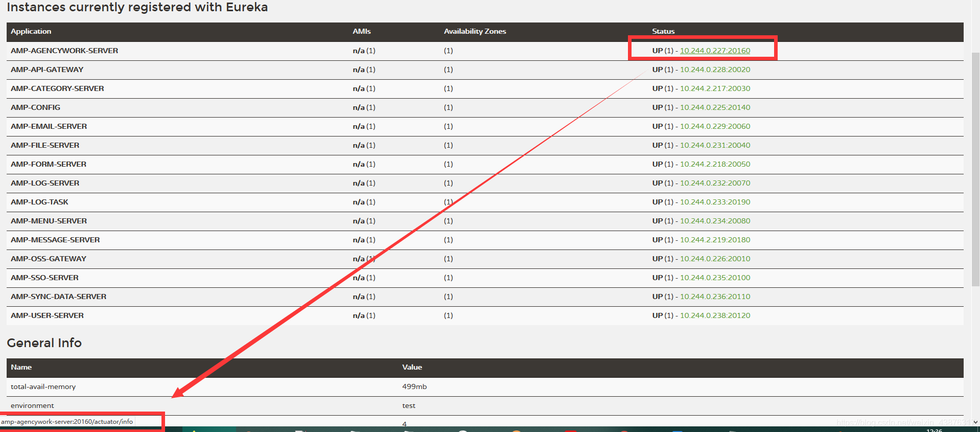Select the AMP-SYNC-DATA-SERVER application name
The image size is (980, 432).
59,297
